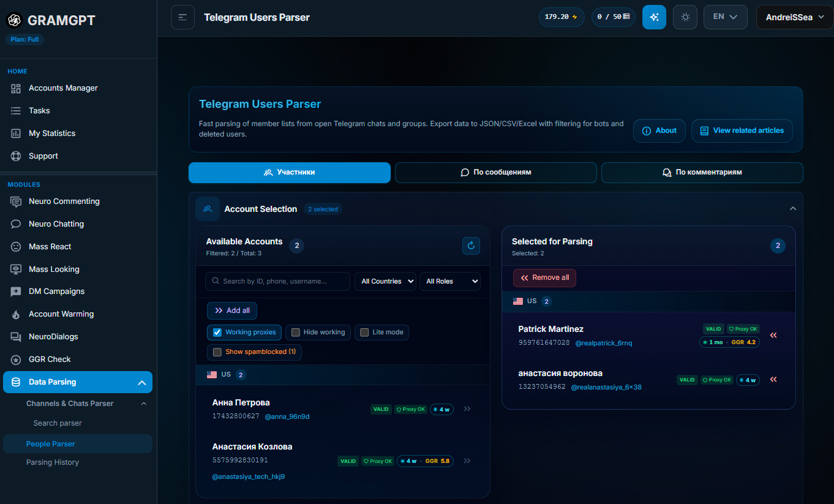Click Анастасия Козлова's GGR 5.8 badge
Viewport: 834px width, 504px height.
(x=437, y=461)
